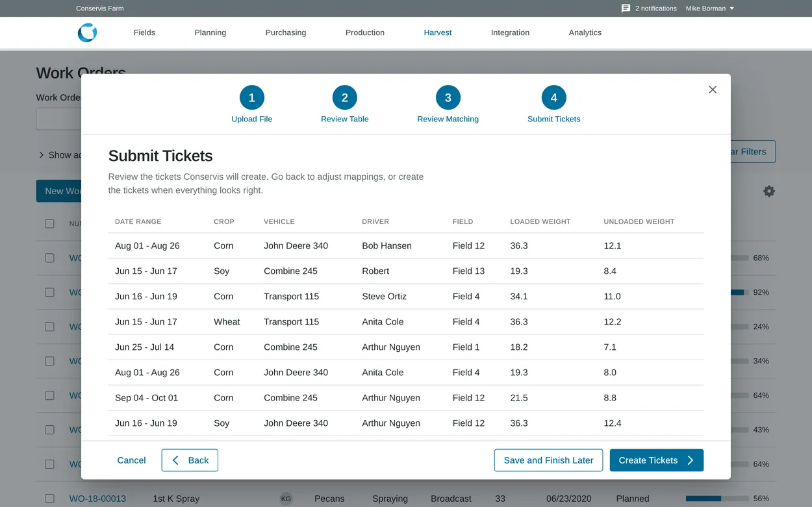Viewport: 812px width, 507px height.
Task: Click the Robert driver cell
Action: [x=375, y=271]
